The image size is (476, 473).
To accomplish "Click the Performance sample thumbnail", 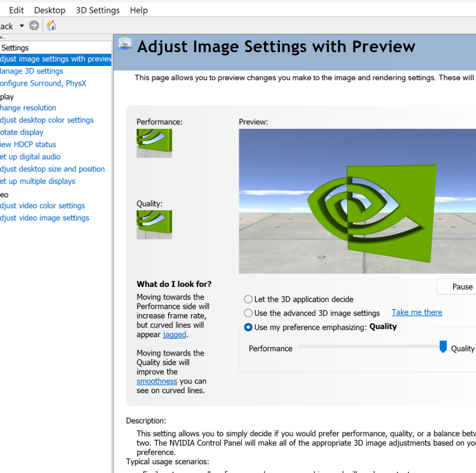I will tap(154, 143).
